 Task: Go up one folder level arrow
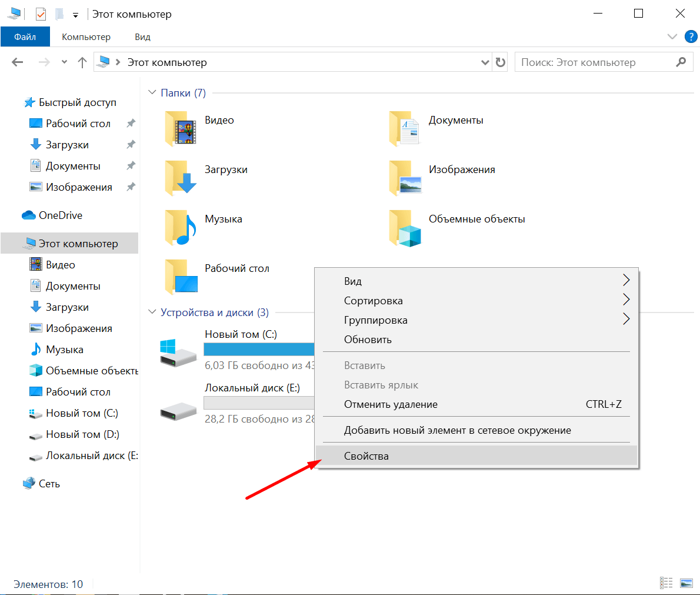pos(82,62)
